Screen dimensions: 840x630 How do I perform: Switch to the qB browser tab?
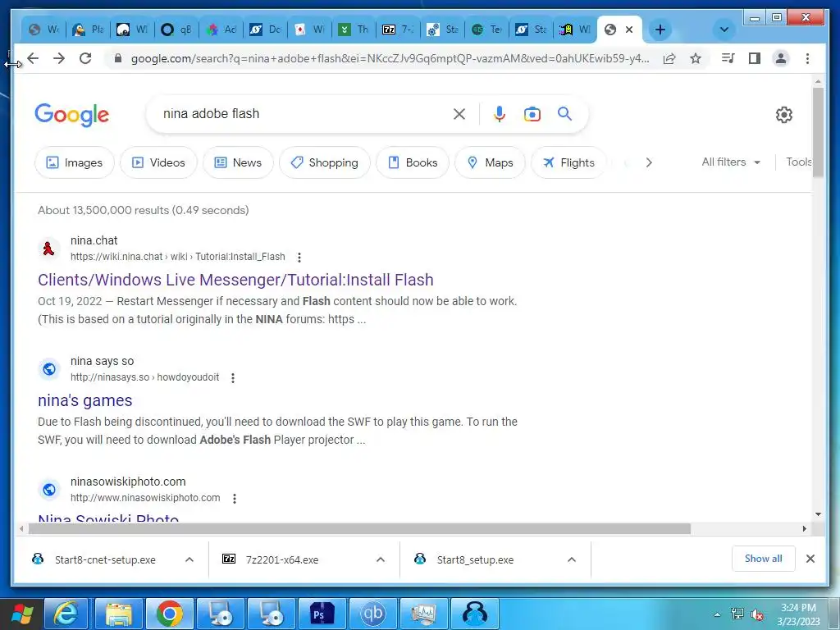tap(177, 30)
